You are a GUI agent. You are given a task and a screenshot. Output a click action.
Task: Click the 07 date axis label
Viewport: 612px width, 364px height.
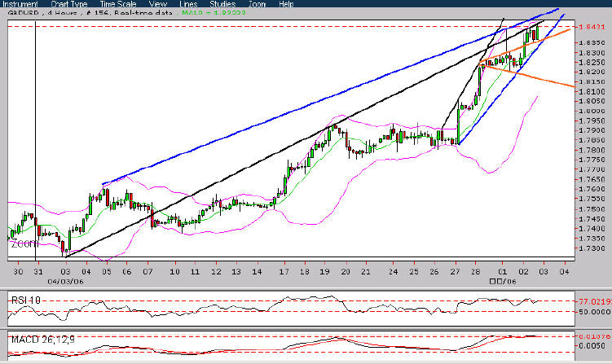tap(147, 271)
